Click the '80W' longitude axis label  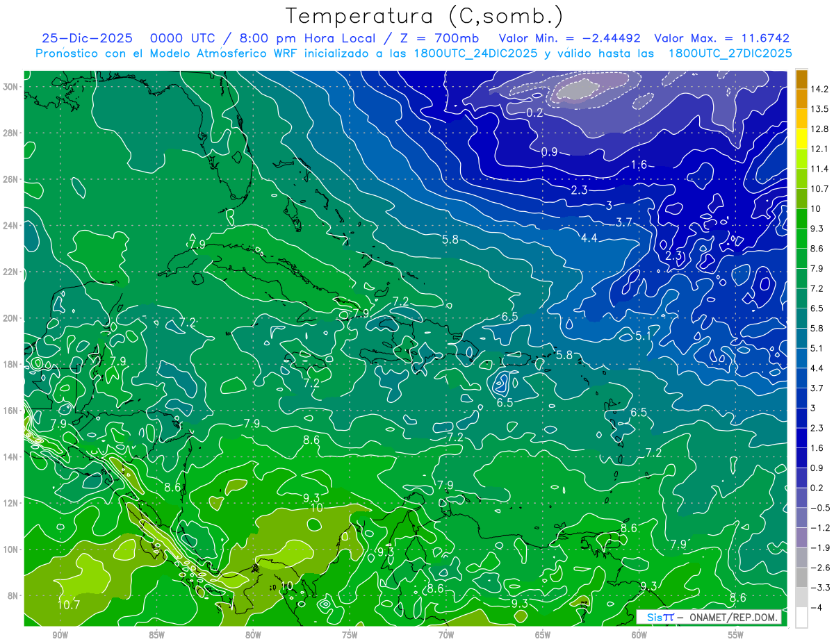click(x=253, y=635)
